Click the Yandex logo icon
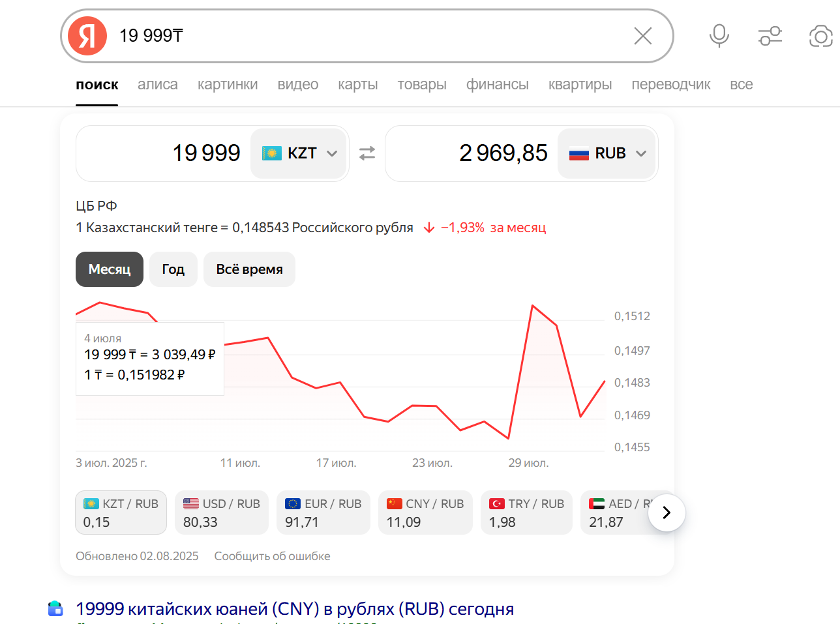 [87, 36]
